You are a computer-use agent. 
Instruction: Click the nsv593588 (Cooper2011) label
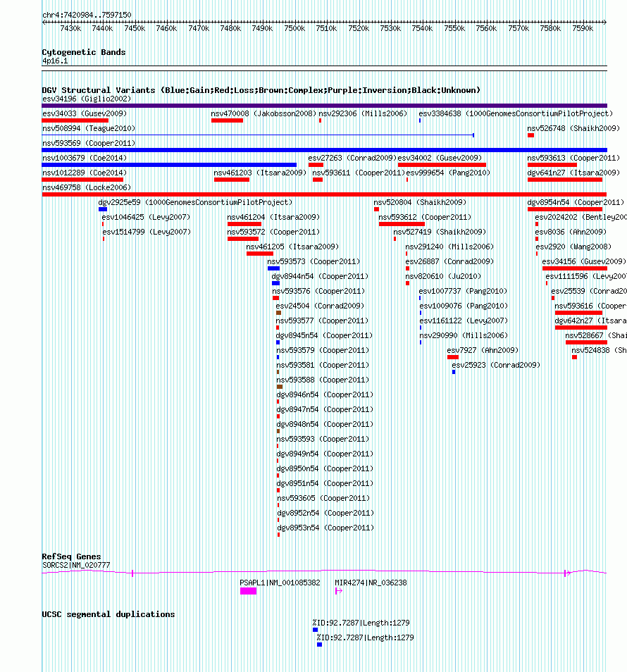(x=323, y=379)
